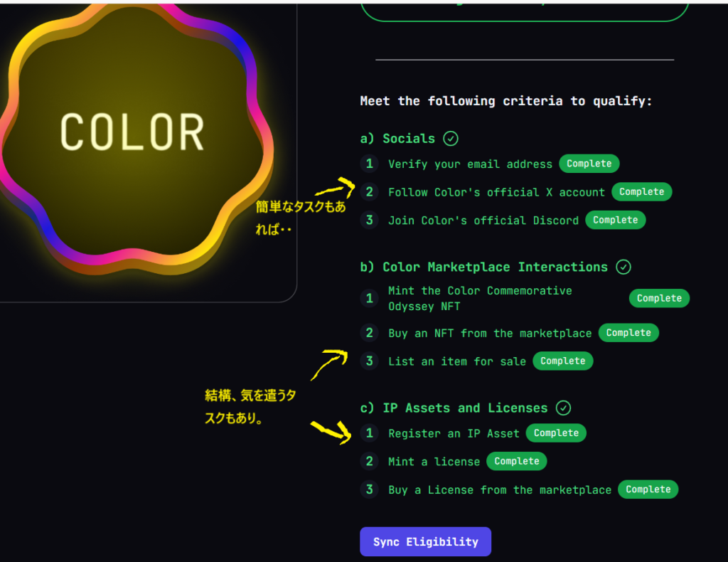728x562 pixels.
Task: Select the number 3 badge for Join Color's Discord
Action: coord(370,220)
